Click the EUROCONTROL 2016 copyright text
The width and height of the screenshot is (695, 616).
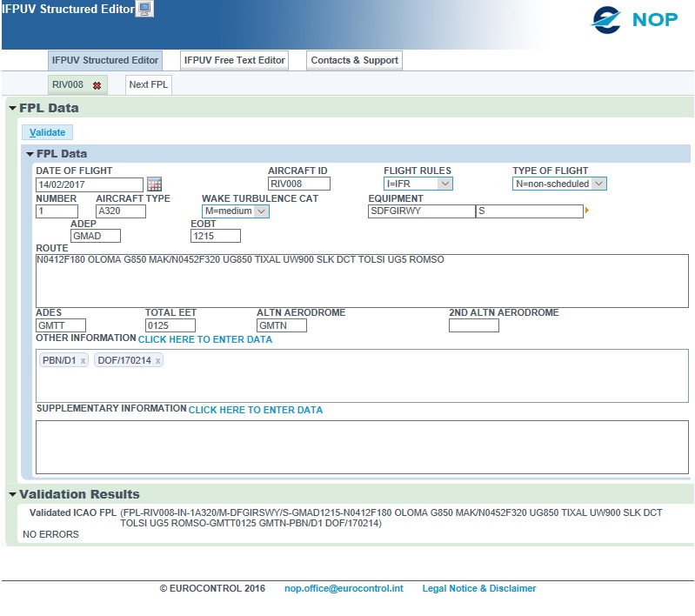pos(212,588)
